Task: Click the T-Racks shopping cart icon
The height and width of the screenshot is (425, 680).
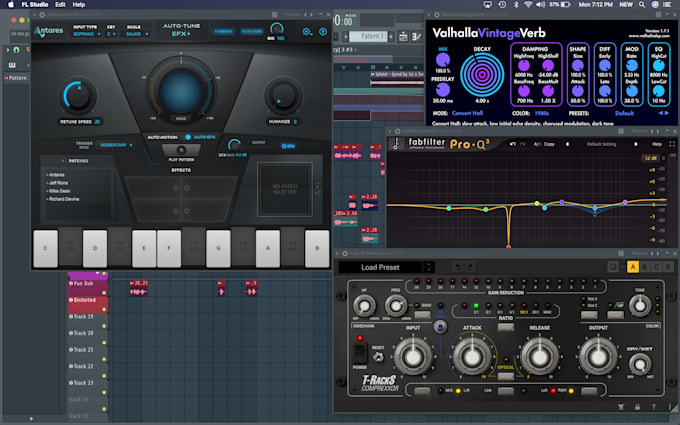Action: 621,407
